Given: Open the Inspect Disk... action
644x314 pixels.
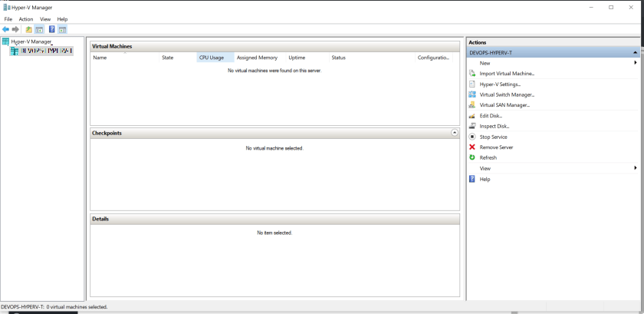Looking at the screenshot, I should coord(495,127).
